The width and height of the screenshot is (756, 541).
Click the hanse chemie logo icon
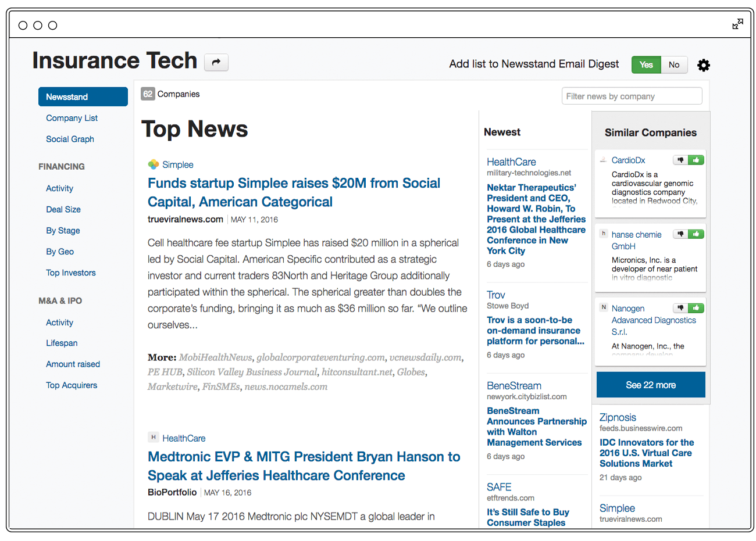coord(604,234)
